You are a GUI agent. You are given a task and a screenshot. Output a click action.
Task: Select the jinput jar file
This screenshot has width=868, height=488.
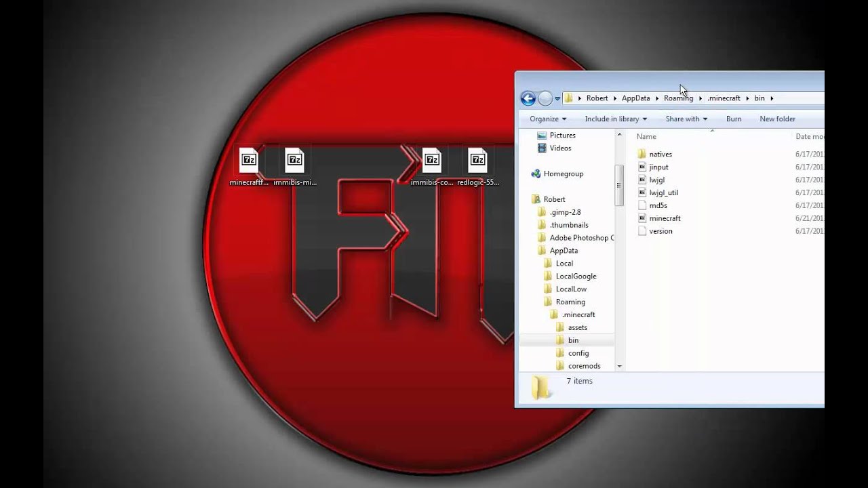[x=653, y=167]
